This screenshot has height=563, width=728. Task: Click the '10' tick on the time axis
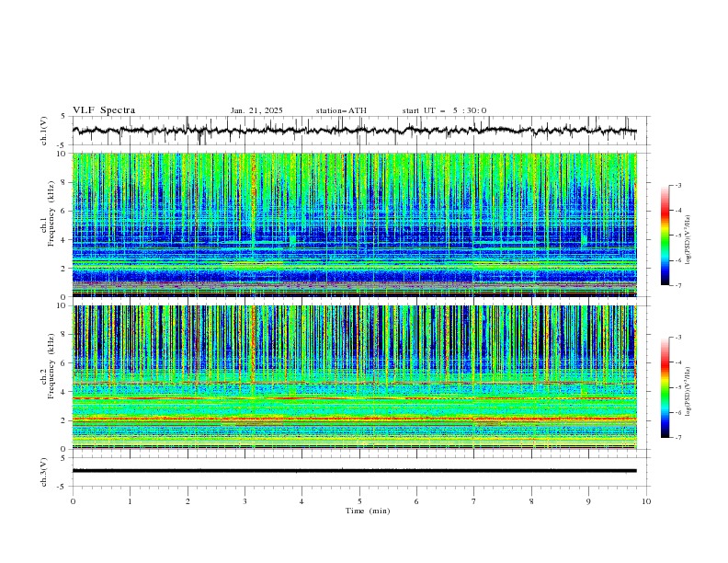pos(646,501)
